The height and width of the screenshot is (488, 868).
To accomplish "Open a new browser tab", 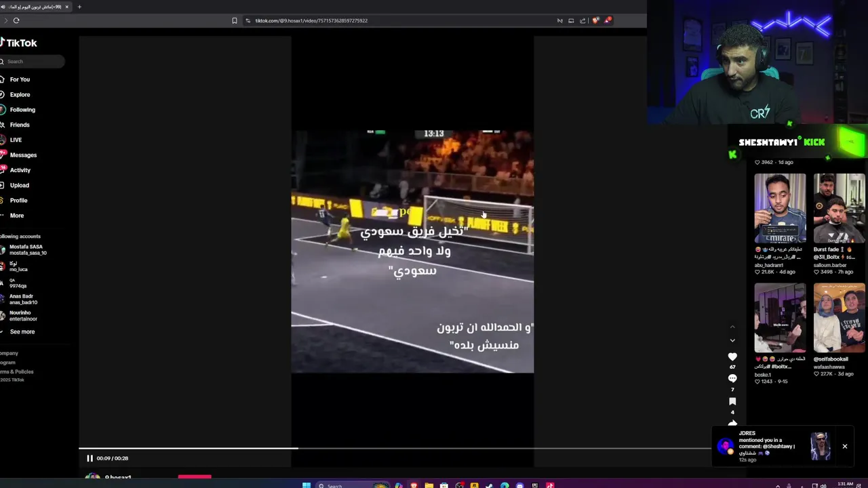I will point(79,7).
